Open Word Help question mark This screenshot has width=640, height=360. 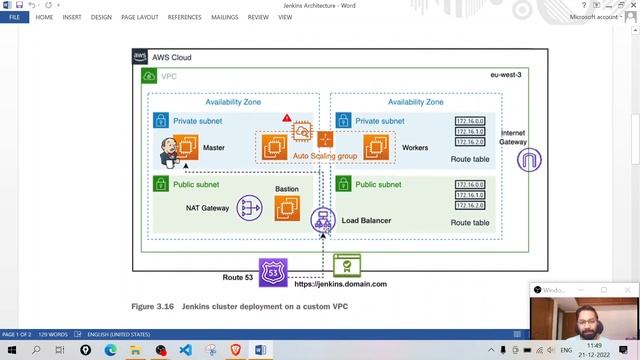click(x=584, y=5)
